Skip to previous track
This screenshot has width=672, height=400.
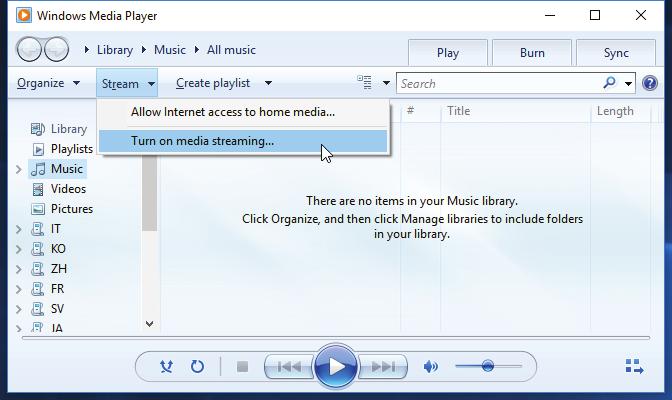(289, 367)
